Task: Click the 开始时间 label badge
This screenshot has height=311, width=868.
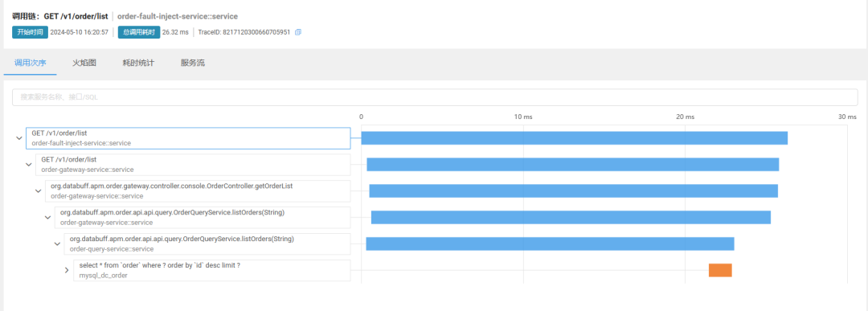Action: pos(30,32)
